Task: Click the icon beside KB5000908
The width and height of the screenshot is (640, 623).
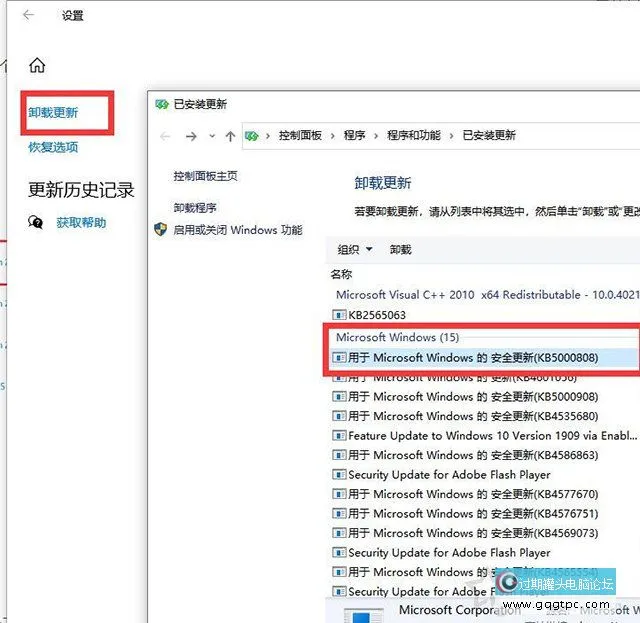Action: click(x=339, y=396)
